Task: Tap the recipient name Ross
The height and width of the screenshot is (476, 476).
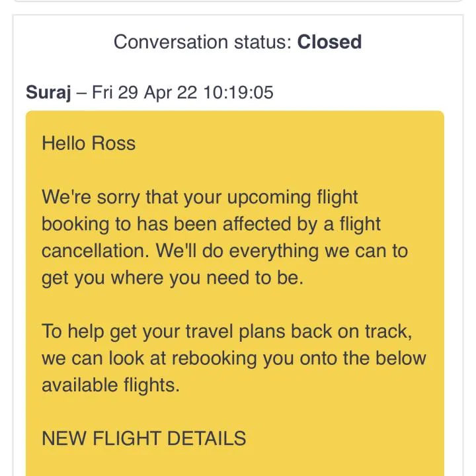Action: coord(114,143)
